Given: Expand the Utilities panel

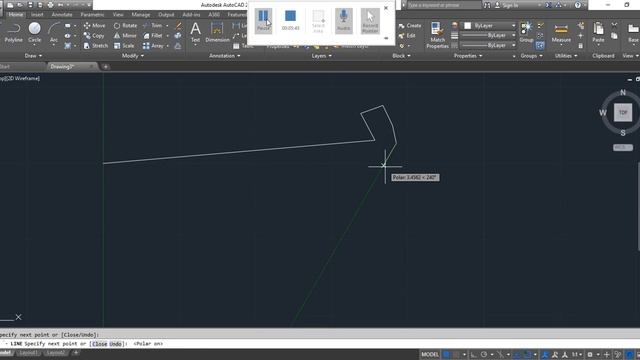Looking at the screenshot, I should pyautogui.click(x=566, y=56).
